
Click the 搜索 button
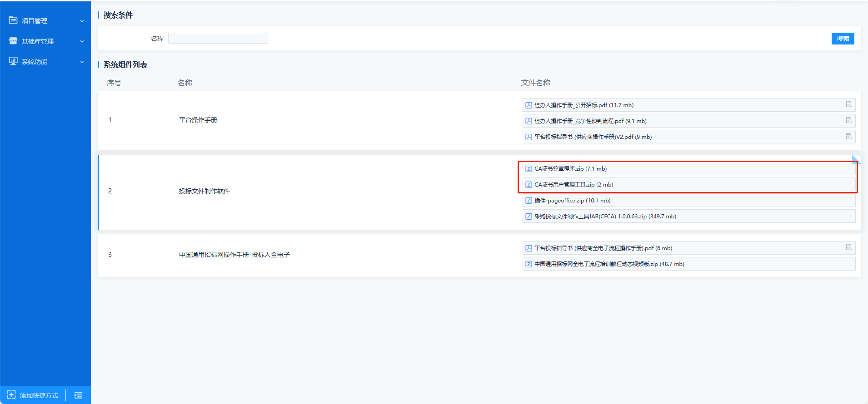click(x=843, y=39)
